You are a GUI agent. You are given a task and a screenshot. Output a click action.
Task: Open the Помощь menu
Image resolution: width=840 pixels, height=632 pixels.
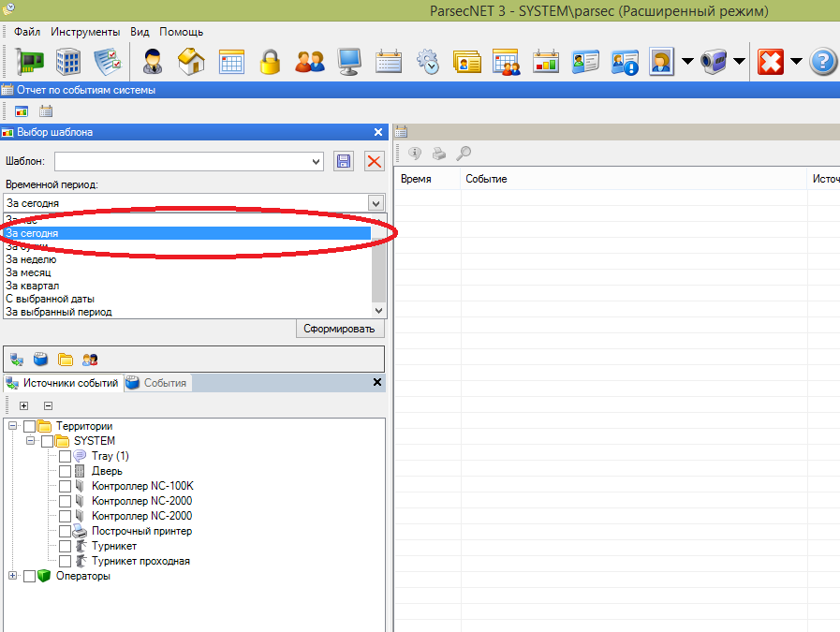point(182,32)
